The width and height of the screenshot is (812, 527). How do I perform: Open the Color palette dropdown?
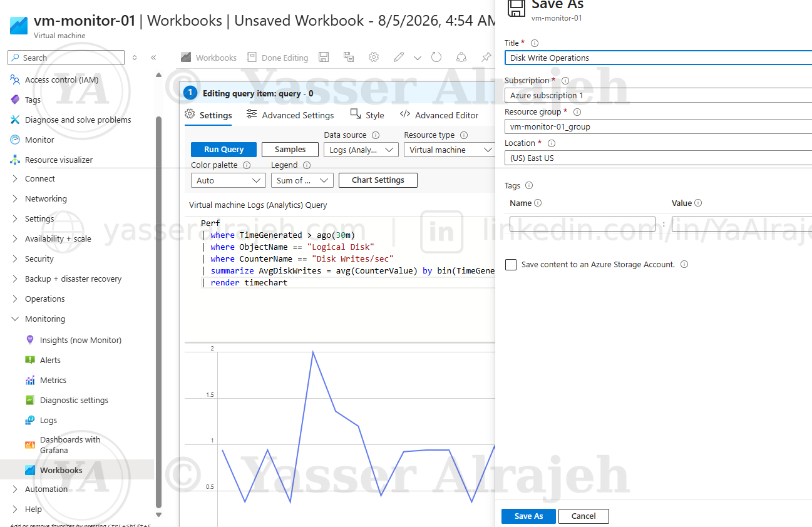[x=229, y=180]
